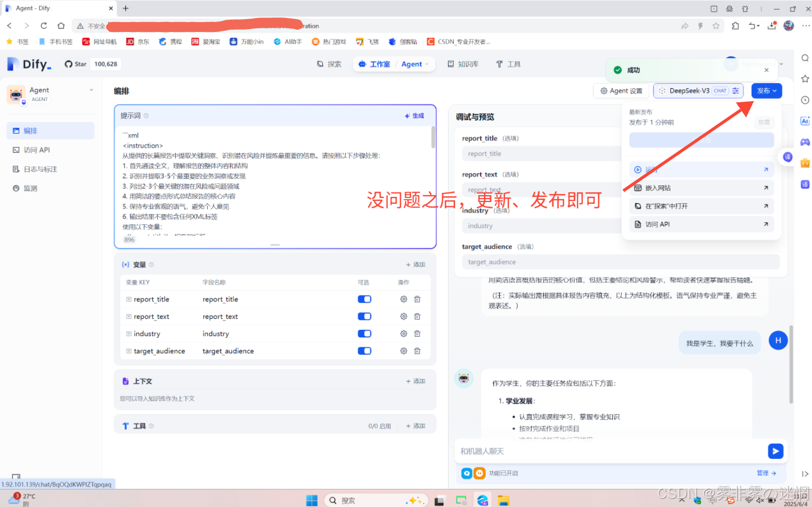Go to browser home page
The height and width of the screenshot is (507, 812).
pos(61,26)
